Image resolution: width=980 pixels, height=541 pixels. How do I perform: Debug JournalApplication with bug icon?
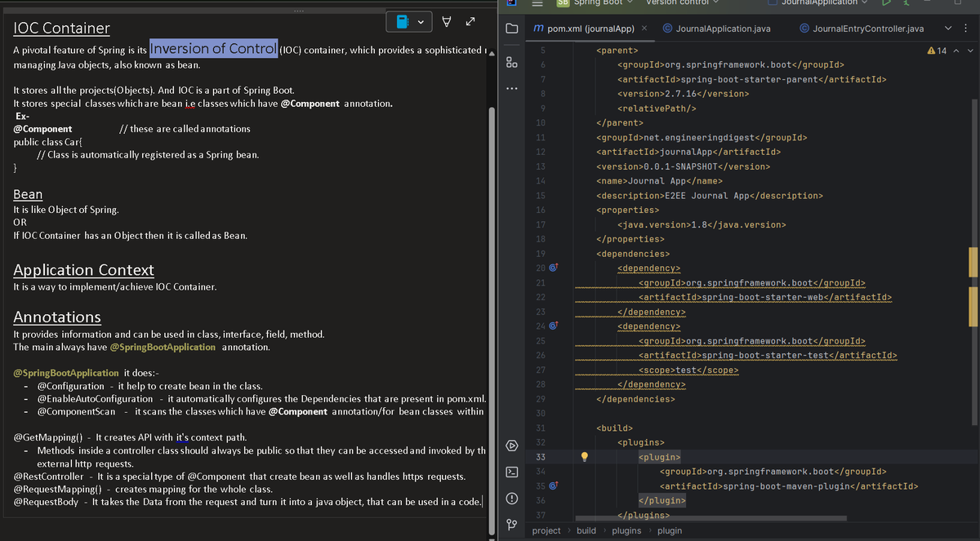(908, 3)
